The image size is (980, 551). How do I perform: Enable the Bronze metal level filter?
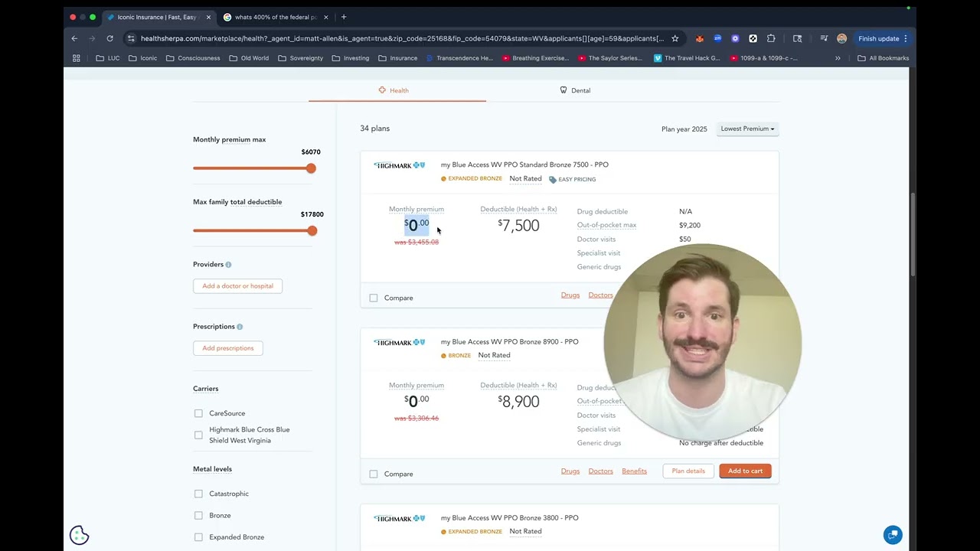[x=198, y=515]
